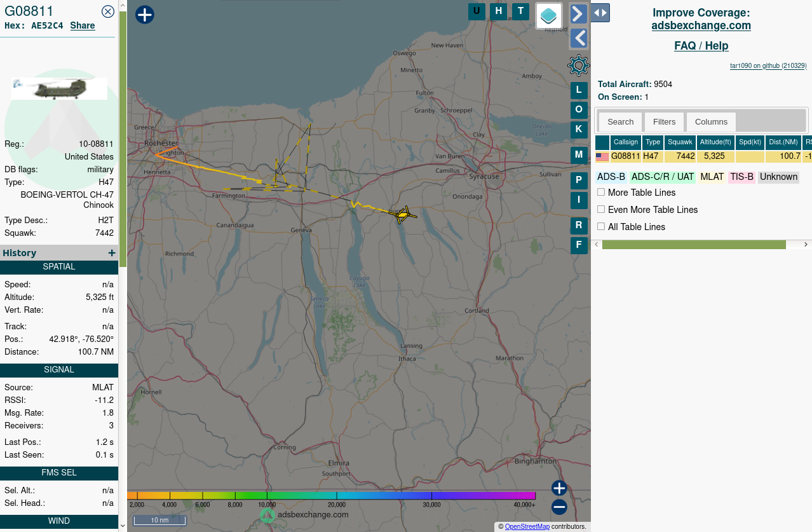The width and height of the screenshot is (812, 532).
Task: Open tar1090 on github link
Action: [x=768, y=65]
